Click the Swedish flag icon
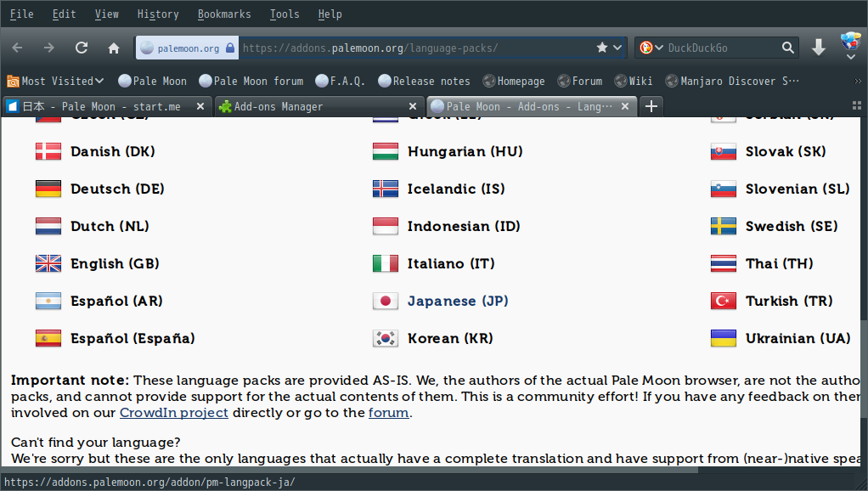The width and height of the screenshot is (868, 491). pos(724,226)
